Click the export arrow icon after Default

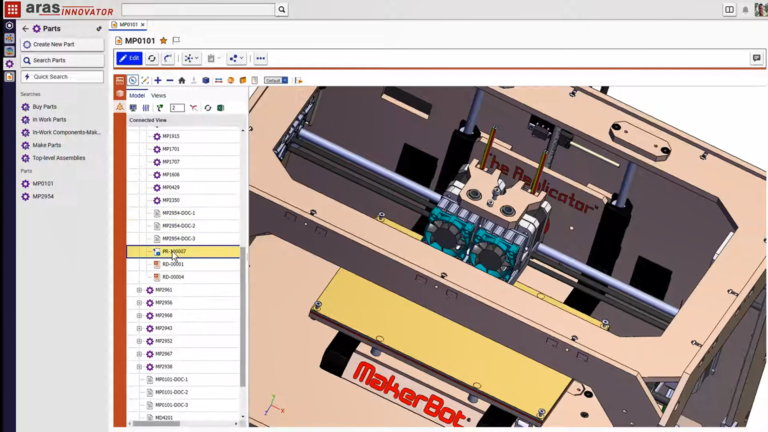point(298,80)
